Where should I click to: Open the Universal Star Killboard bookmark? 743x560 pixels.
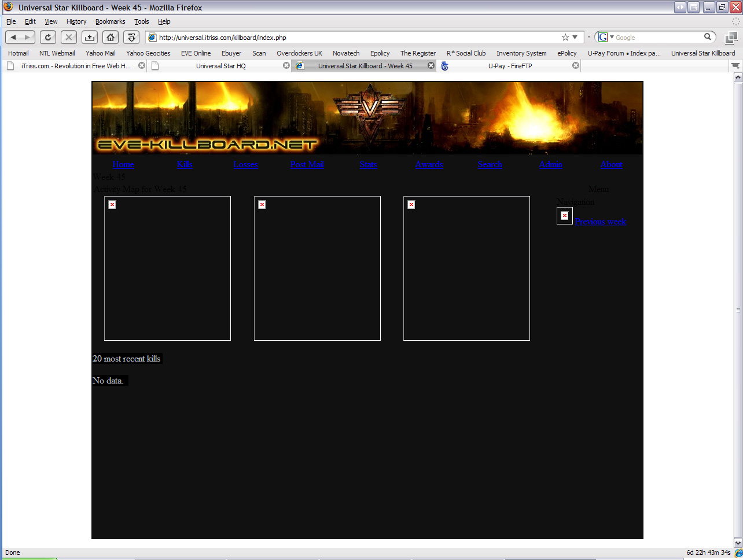(703, 53)
